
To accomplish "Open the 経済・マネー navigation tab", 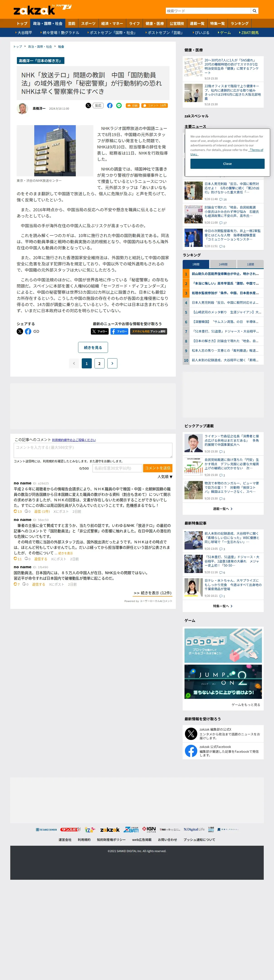I will (112, 24).
